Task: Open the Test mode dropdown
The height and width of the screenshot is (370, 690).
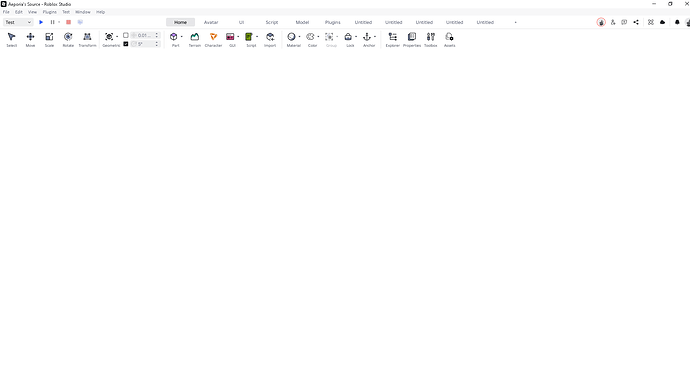Action: [x=18, y=22]
